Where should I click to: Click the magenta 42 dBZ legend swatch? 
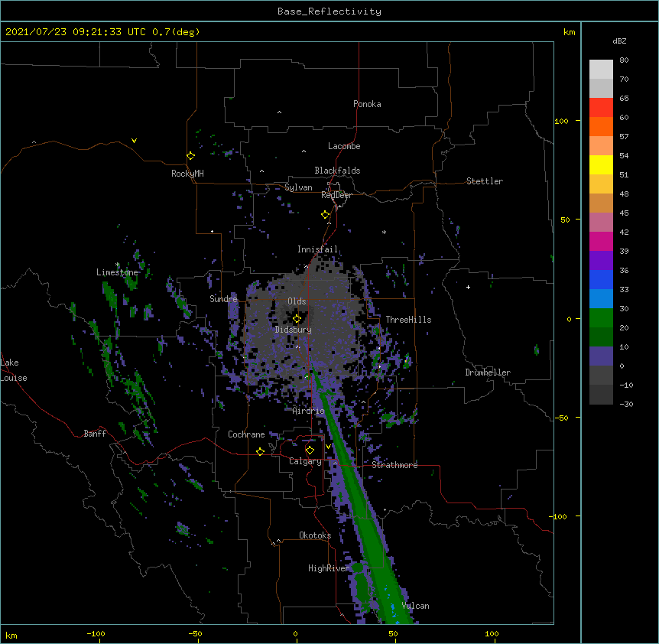point(601,241)
